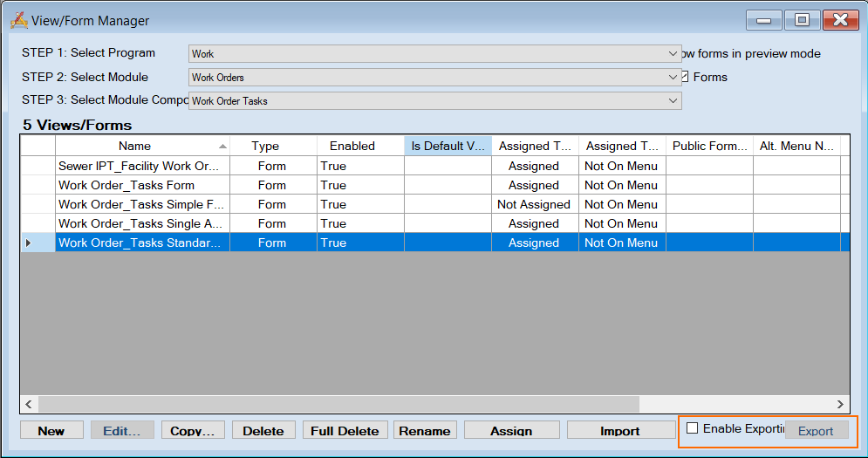
Task: Click the Import button
Action: point(621,430)
